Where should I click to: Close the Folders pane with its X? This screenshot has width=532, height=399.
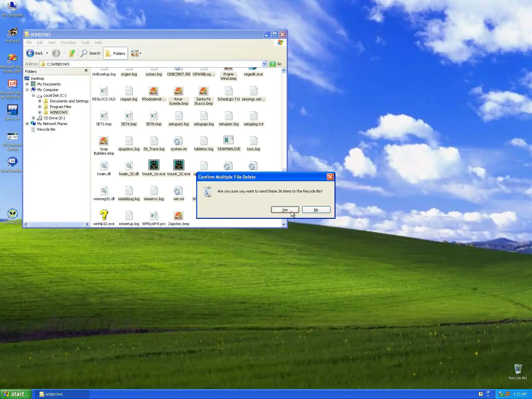[86, 70]
